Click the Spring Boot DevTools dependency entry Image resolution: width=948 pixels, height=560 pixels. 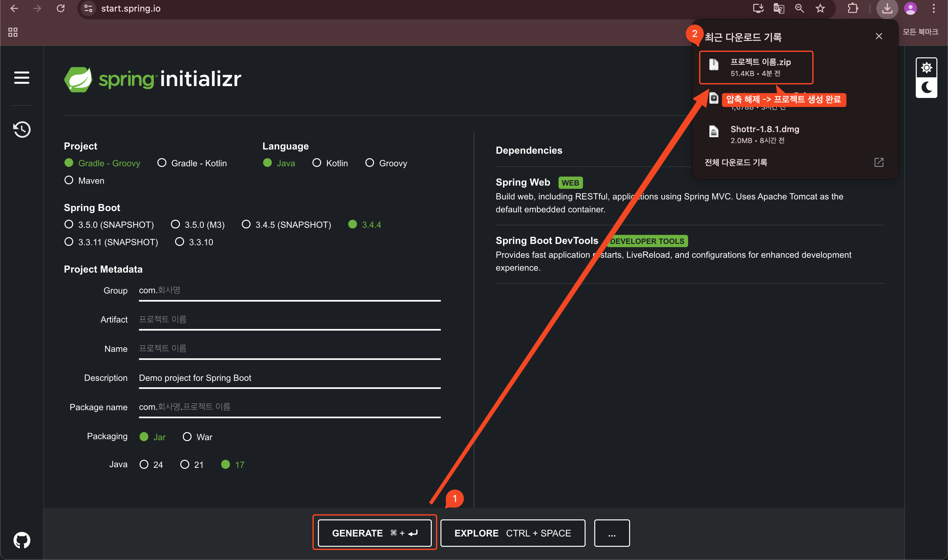tap(690, 254)
